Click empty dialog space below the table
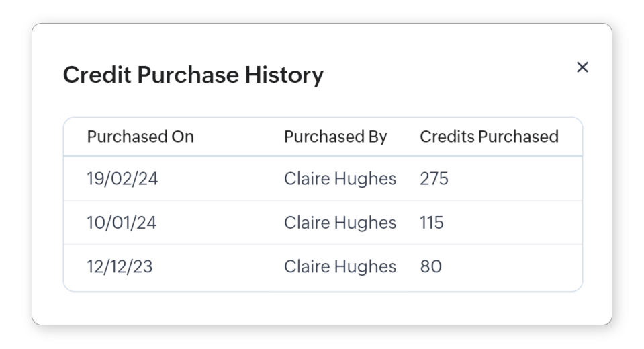 (x=322, y=309)
